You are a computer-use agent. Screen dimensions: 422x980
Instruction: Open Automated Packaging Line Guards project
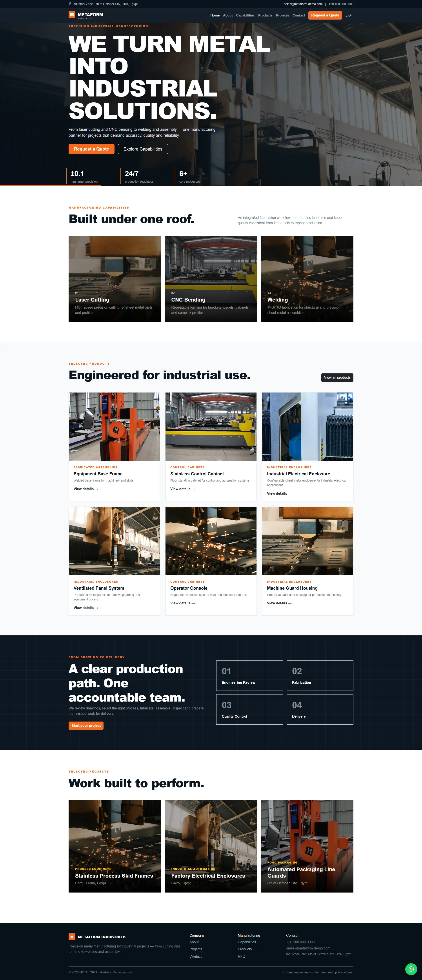coord(307,846)
